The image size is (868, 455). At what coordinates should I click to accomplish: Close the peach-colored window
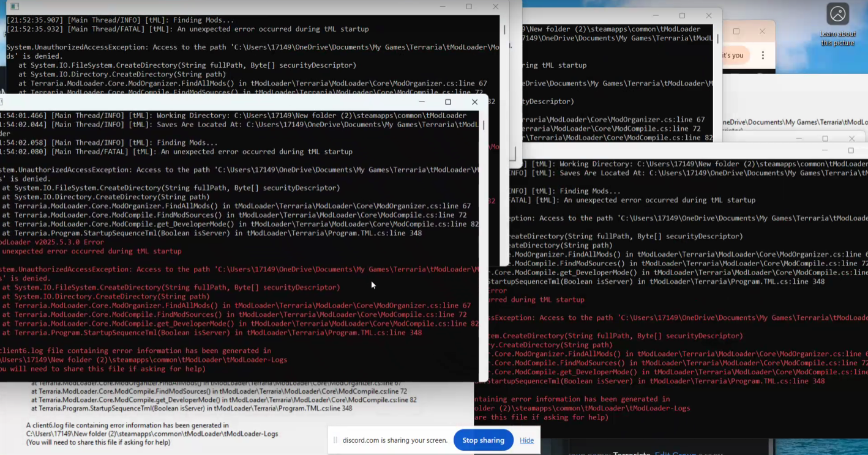pyautogui.click(x=762, y=31)
